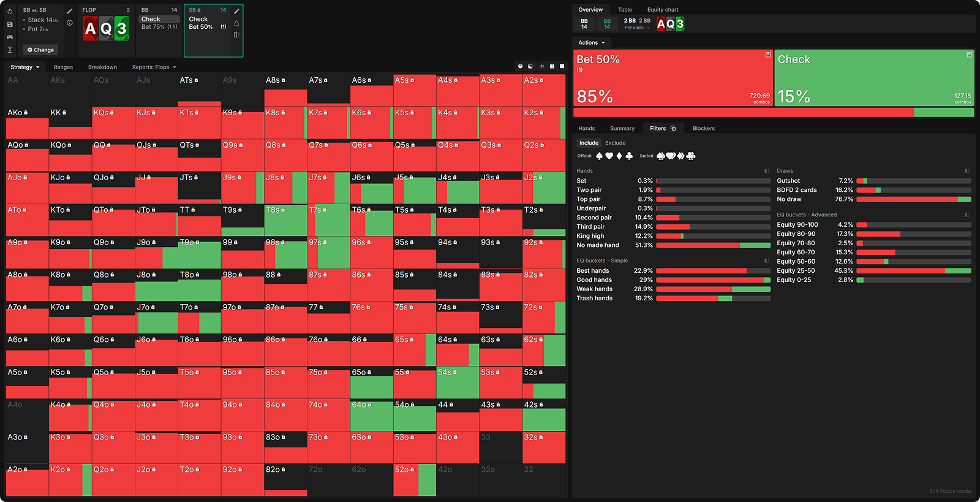Click the info icon beside BB vs. SB
Screen dimensions: 980x502
coord(70,23)
